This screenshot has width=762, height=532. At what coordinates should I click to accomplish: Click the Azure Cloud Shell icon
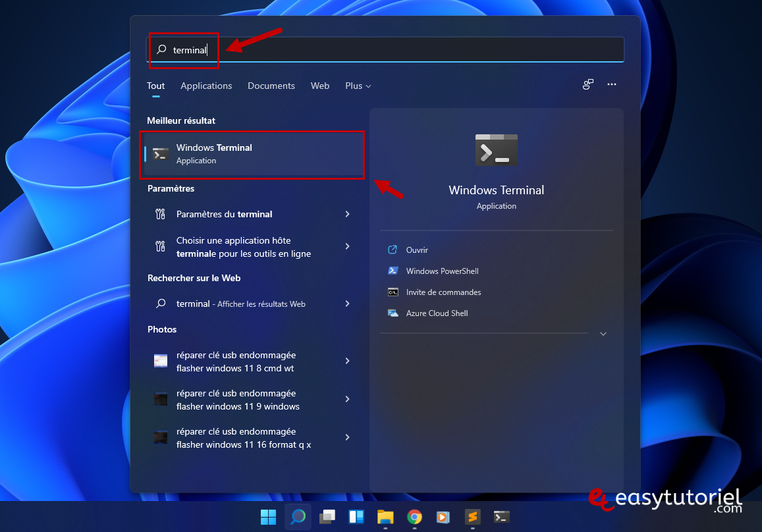[x=393, y=313]
